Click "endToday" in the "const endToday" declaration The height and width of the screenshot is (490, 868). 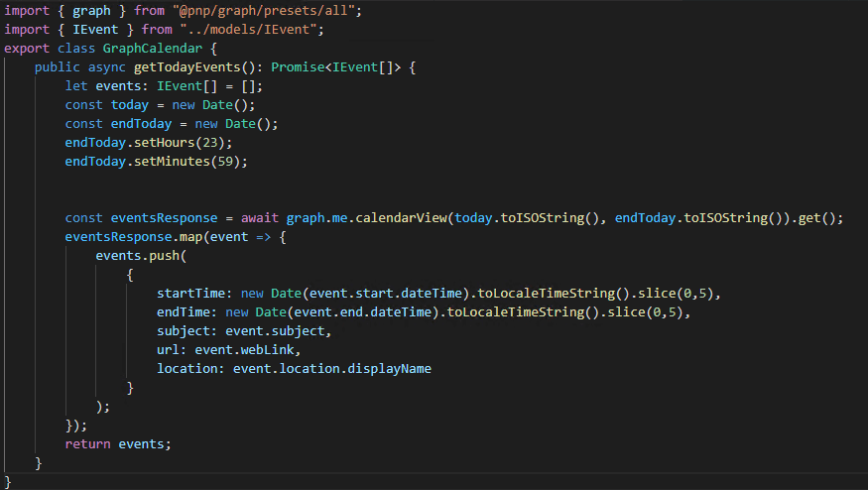tap(141, 123)
